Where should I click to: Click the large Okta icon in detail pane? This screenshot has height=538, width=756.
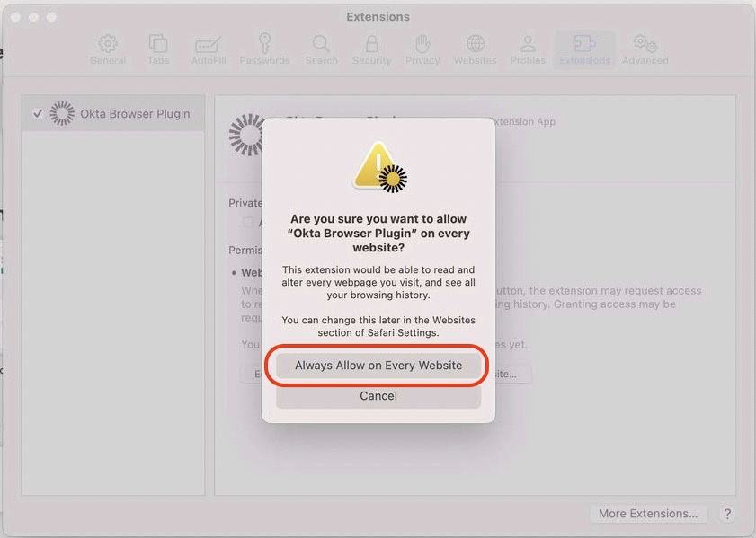point(245,135)
